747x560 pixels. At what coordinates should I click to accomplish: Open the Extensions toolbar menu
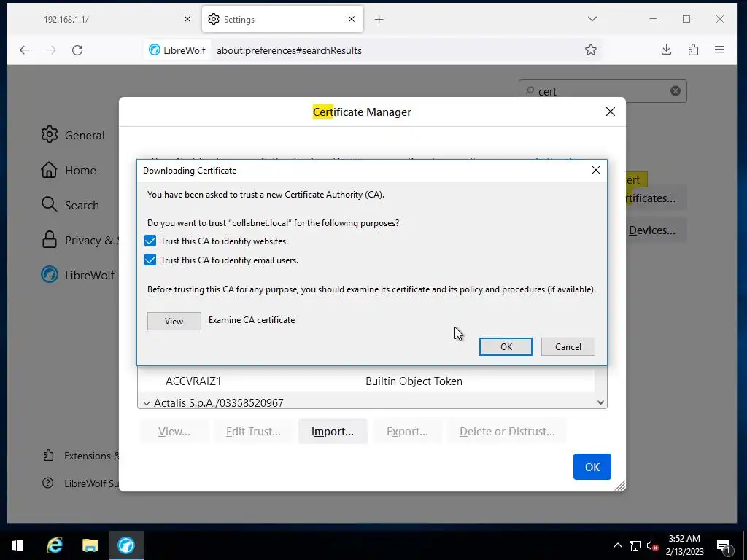[693, 50]
